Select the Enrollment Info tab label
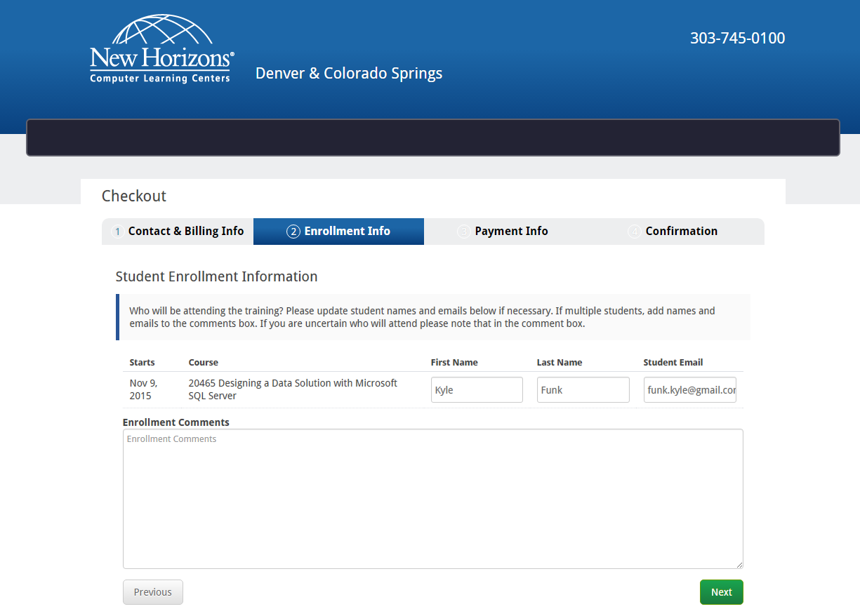 tap(347, 232)
